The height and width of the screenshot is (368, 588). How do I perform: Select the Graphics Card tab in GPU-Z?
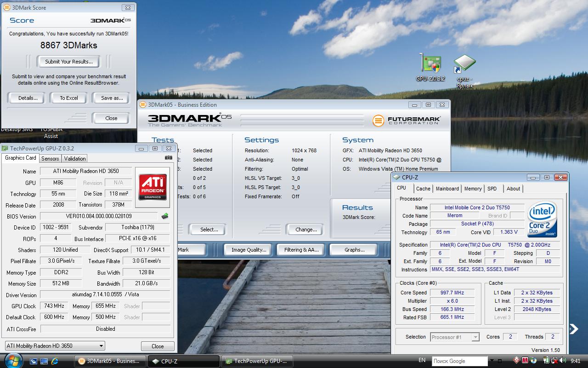pyautogui.click(x=20, y=158)
